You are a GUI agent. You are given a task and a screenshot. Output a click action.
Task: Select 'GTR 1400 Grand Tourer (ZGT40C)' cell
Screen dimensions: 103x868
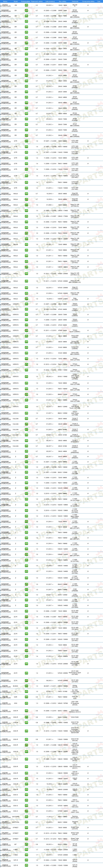point(75,176)
